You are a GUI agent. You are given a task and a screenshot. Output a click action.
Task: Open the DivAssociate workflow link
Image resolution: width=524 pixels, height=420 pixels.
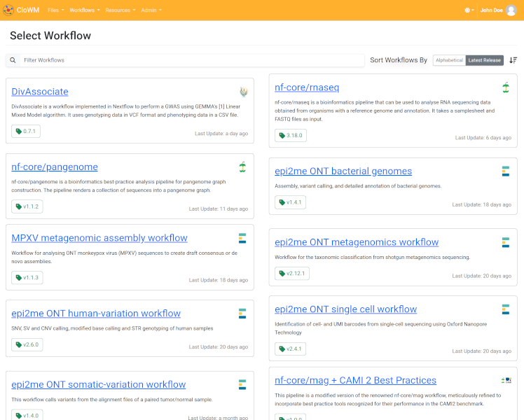(40, 92)
